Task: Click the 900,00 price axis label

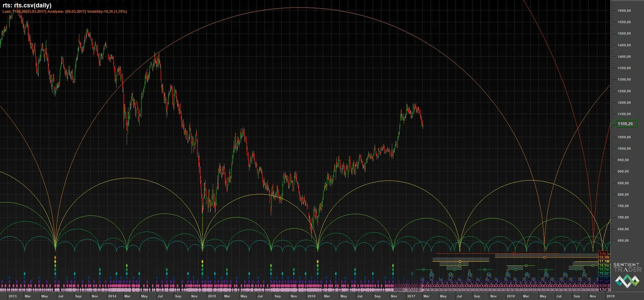Action: click(623, 171)
